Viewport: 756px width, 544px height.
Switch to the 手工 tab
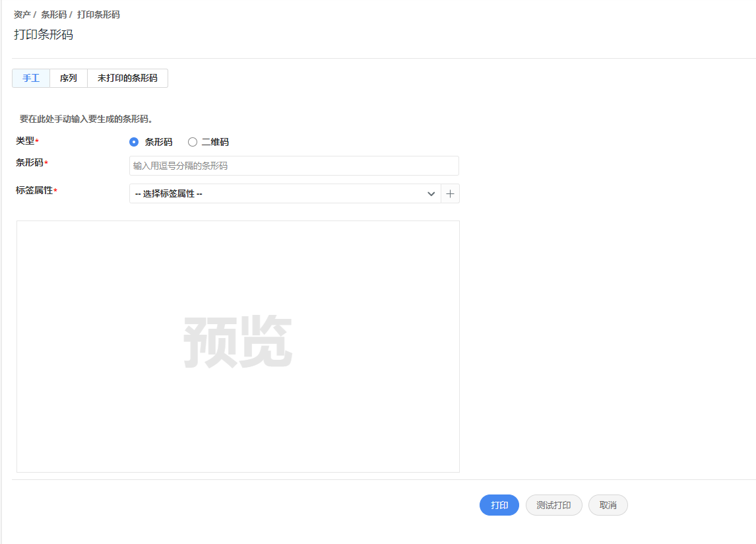click(x=31, y=78)
